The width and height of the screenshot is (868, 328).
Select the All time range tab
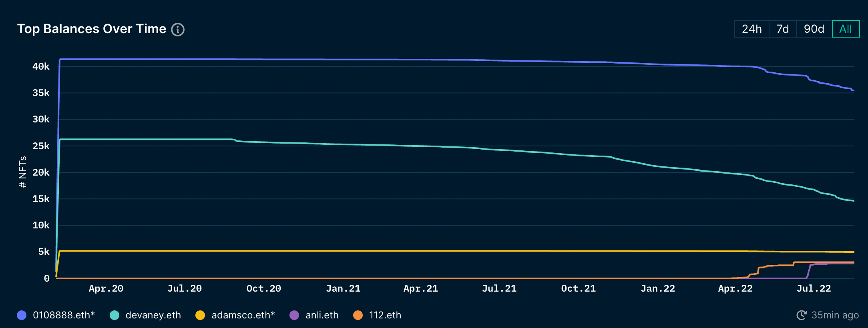click(846, 29)
